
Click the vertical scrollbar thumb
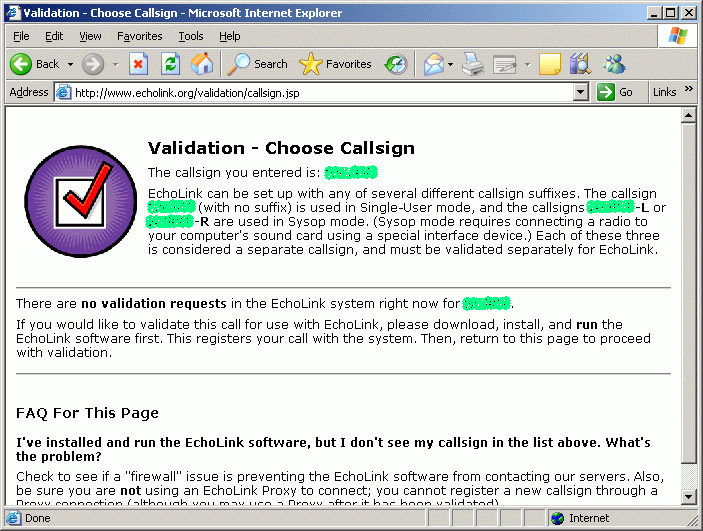(689, 293)
